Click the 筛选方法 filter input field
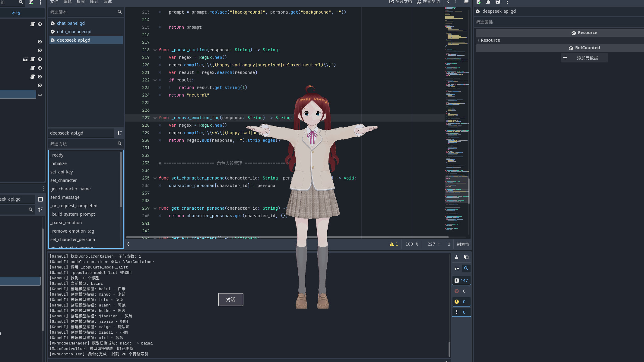 81,144
